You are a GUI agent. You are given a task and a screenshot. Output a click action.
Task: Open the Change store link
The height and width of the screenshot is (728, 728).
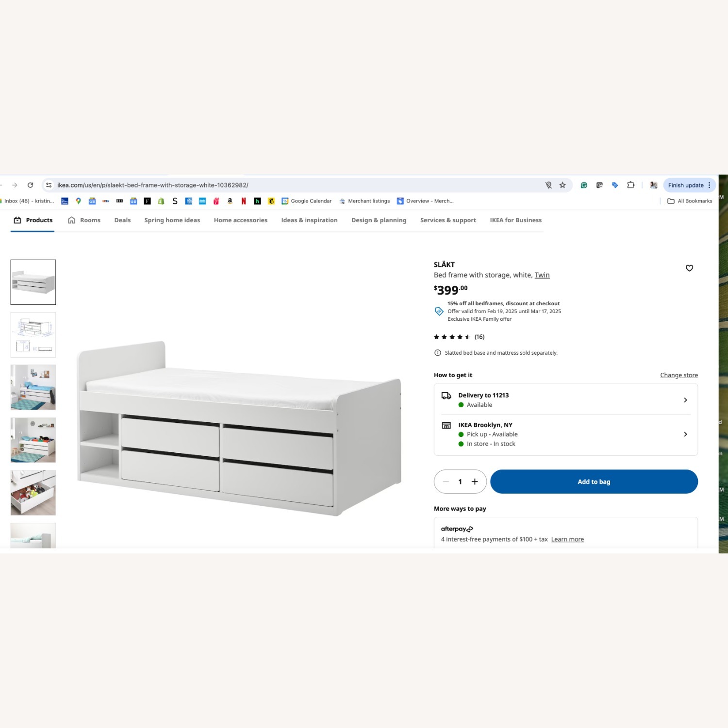pyautogui.click(x=678, y=375)
